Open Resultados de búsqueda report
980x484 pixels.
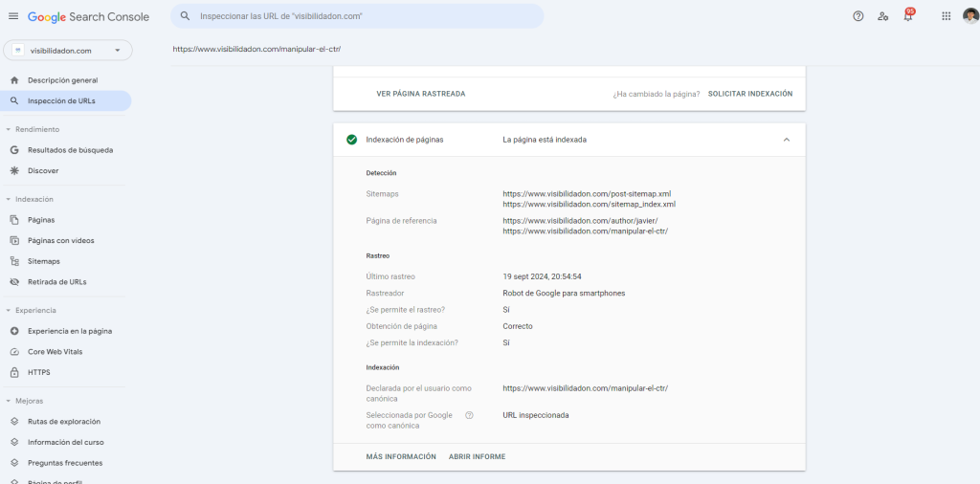tap(70, 150)
